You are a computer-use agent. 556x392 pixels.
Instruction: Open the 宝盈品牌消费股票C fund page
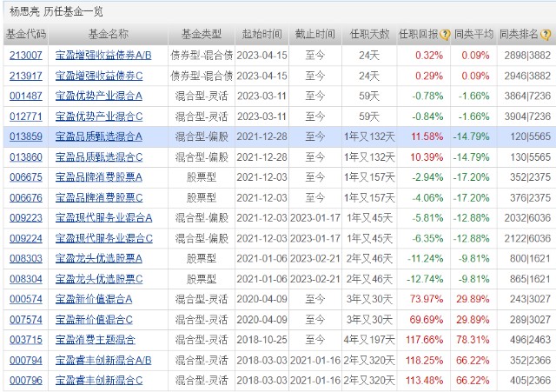(x=99, y=198)
